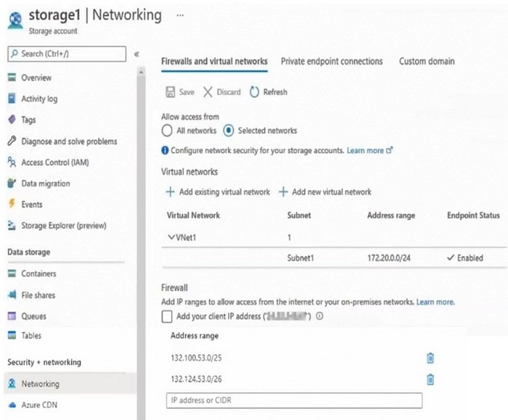Click the Queues icon
This screenshot has height=420, width=508.
(12, 316)
